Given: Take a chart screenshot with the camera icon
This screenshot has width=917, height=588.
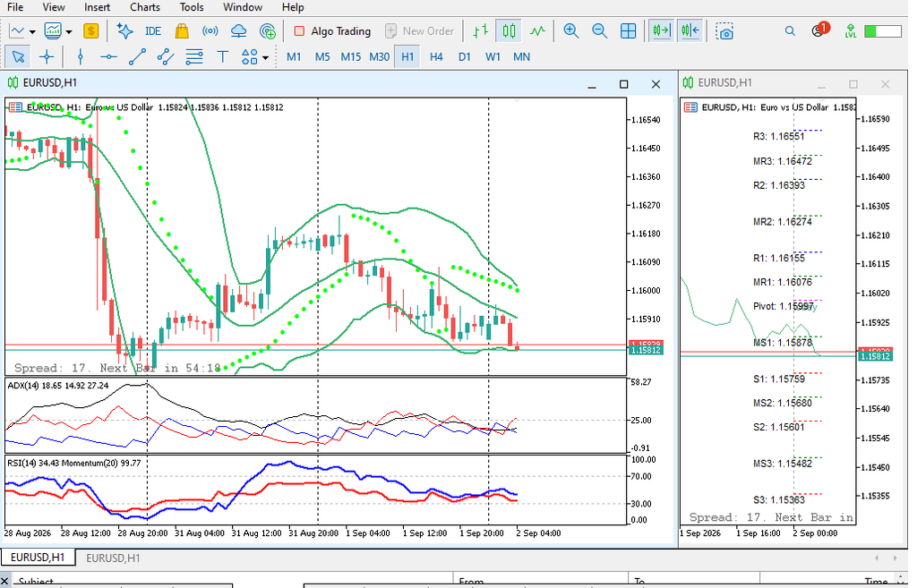Looking at the screenshot, I should pos(724,31).
